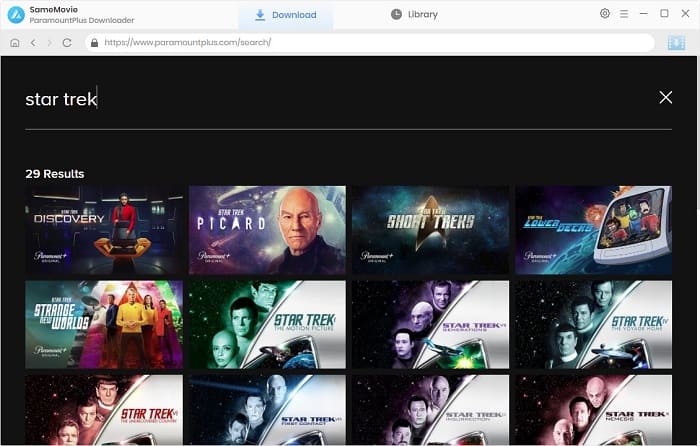Click the SameMovie app logo
The height and width of the screenshot is (446, 700).
click(x=16, y=15)
